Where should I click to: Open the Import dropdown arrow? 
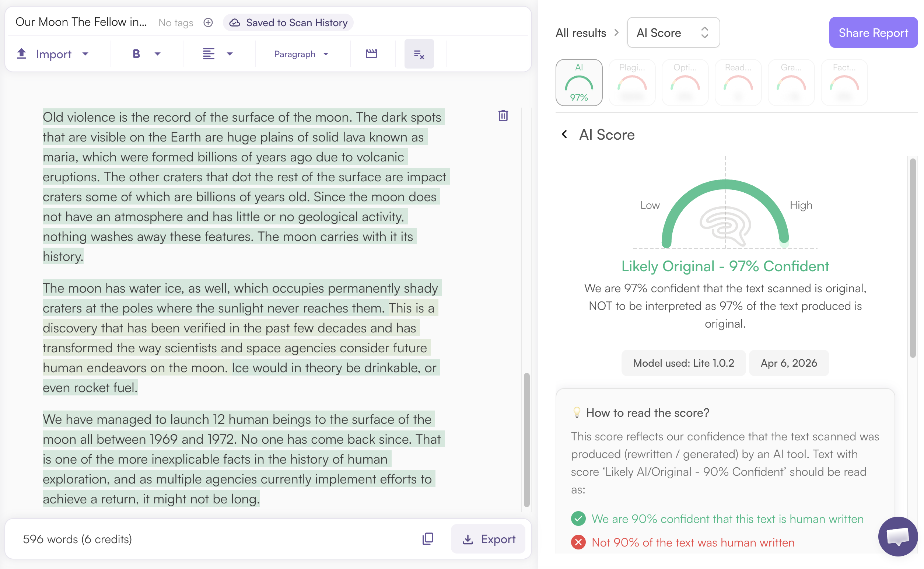coord(85,54)
